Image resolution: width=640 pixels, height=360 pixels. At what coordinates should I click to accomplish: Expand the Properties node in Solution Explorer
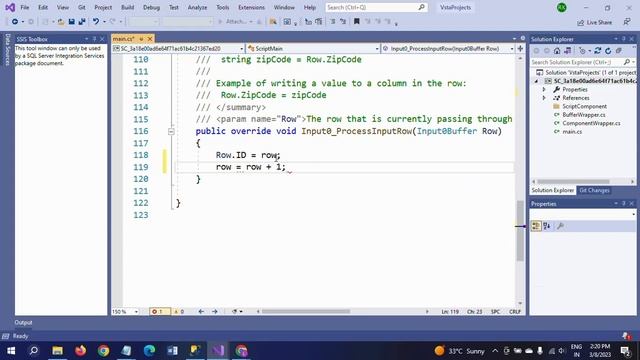pos(544,89)
